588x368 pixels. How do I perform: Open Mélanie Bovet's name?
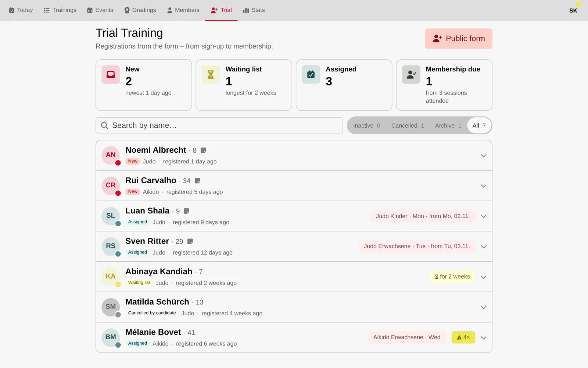(153, 332)
